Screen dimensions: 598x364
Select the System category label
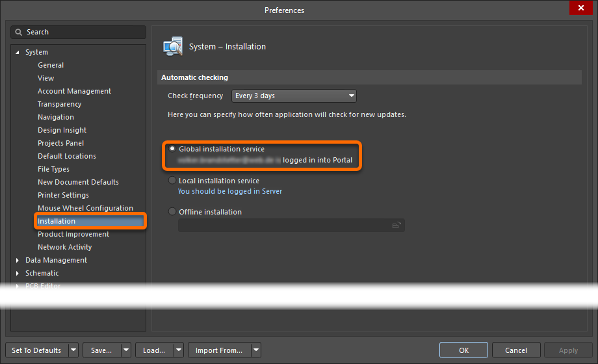[x=36, y=52]
